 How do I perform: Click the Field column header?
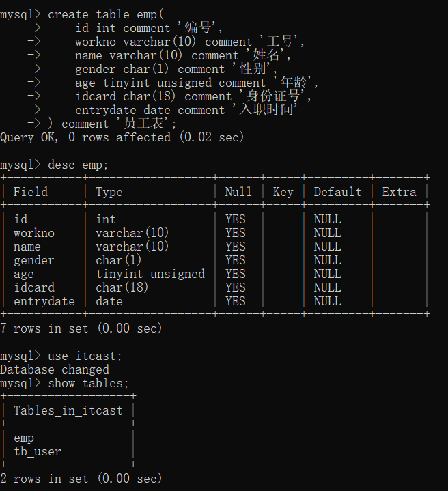tap(31, 192)
